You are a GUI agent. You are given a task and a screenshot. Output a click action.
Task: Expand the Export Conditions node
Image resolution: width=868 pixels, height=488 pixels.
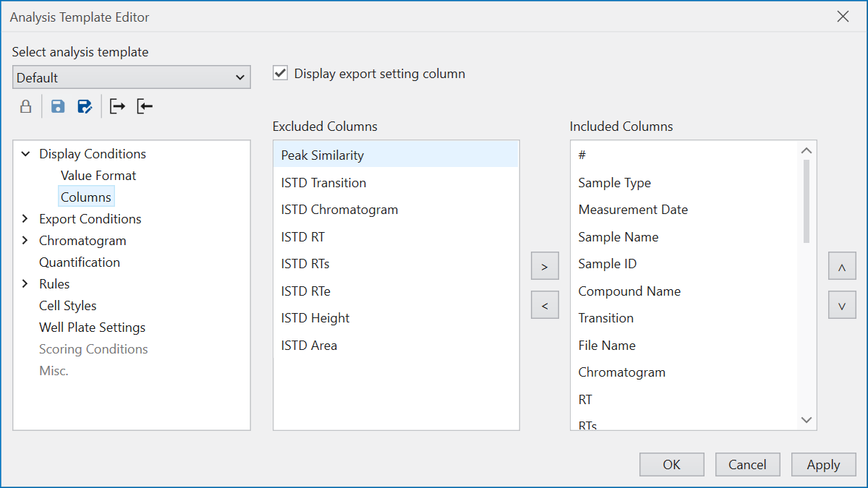(26, 219)
